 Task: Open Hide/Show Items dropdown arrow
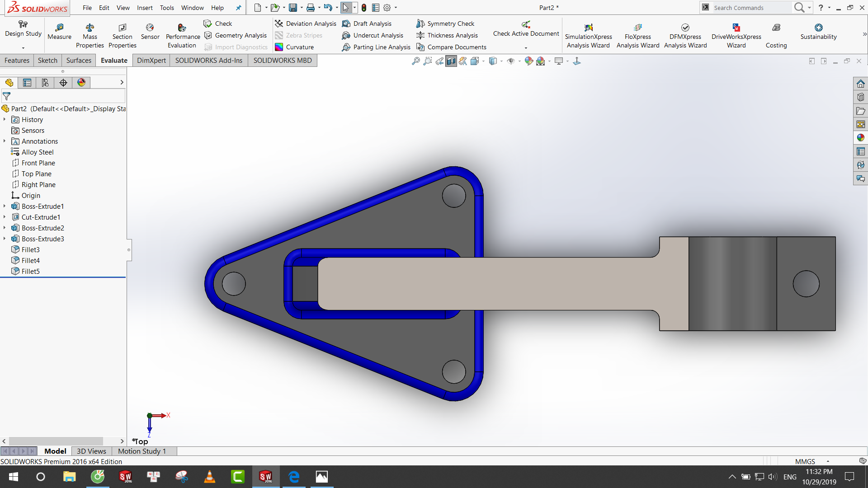[519, 61]
